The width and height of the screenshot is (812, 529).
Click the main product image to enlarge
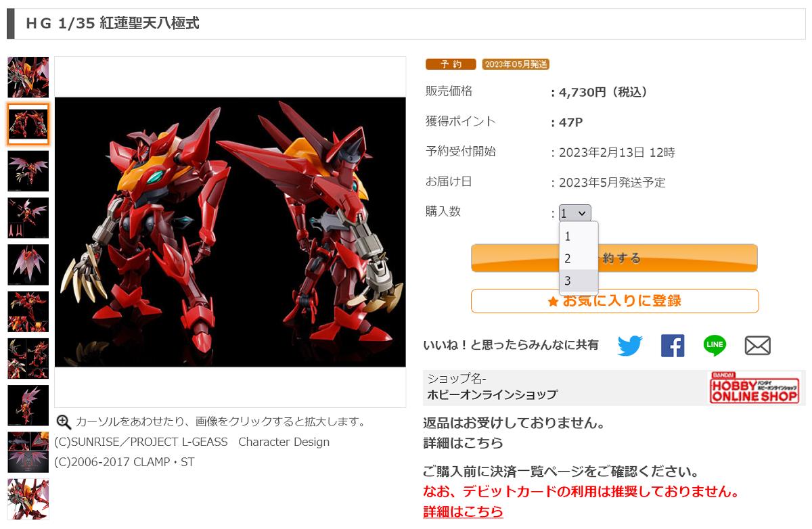coord(230,232)
